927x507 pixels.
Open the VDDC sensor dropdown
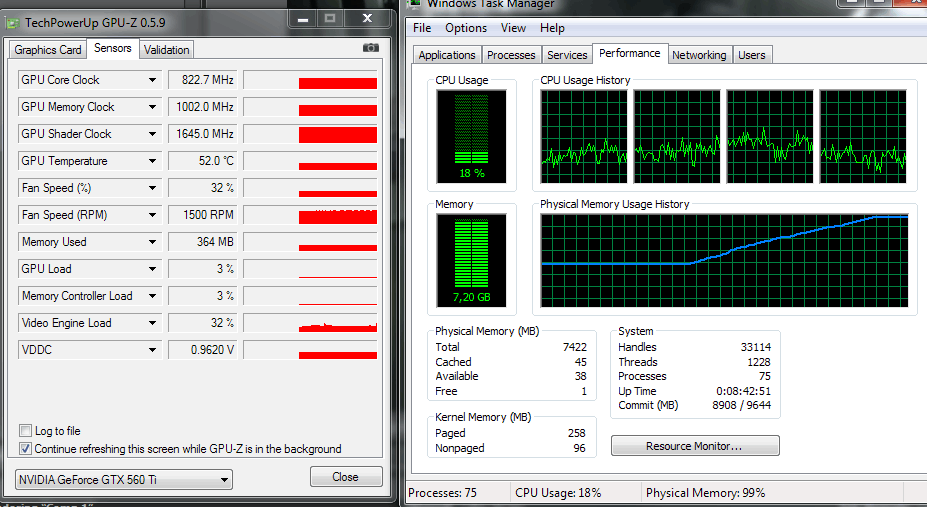click(x=153, y=350)
